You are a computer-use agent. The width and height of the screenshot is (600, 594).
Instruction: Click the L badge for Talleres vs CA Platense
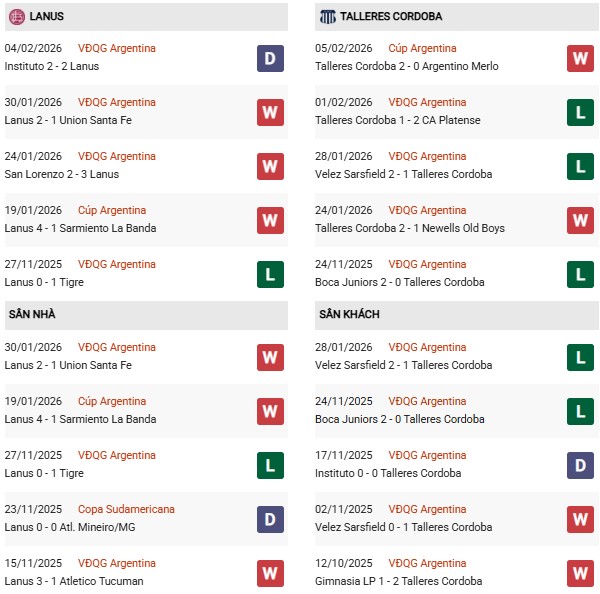click(581, 112)
